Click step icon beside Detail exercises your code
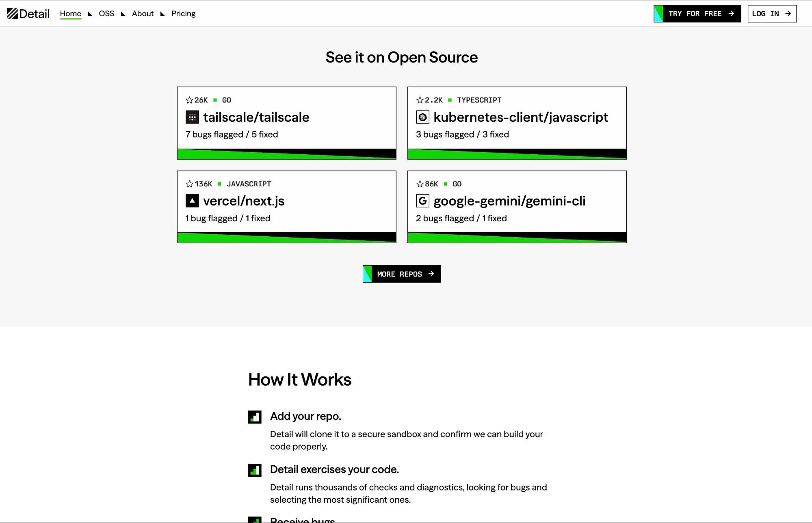Screen dimensions: 812x523 (255, 470)
